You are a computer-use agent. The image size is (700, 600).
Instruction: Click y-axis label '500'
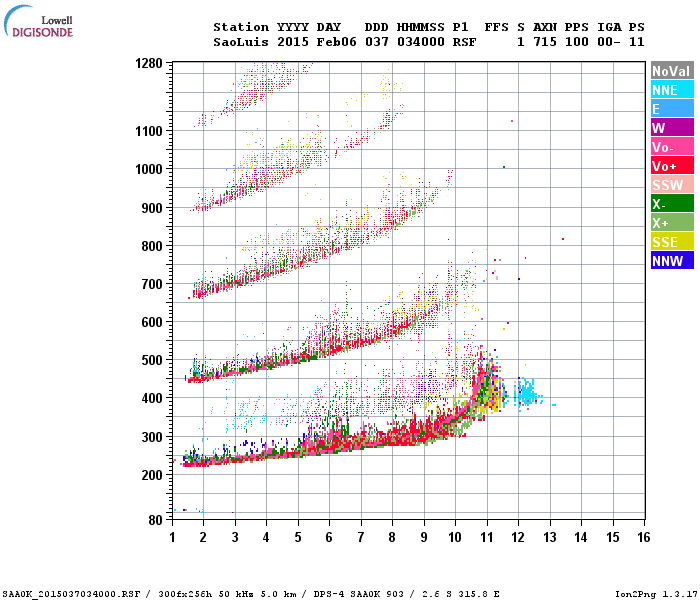[x=152, y=360]
